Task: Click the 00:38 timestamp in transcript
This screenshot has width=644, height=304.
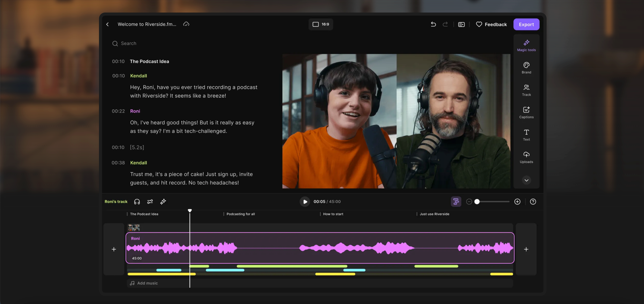Action: [118, 163]
